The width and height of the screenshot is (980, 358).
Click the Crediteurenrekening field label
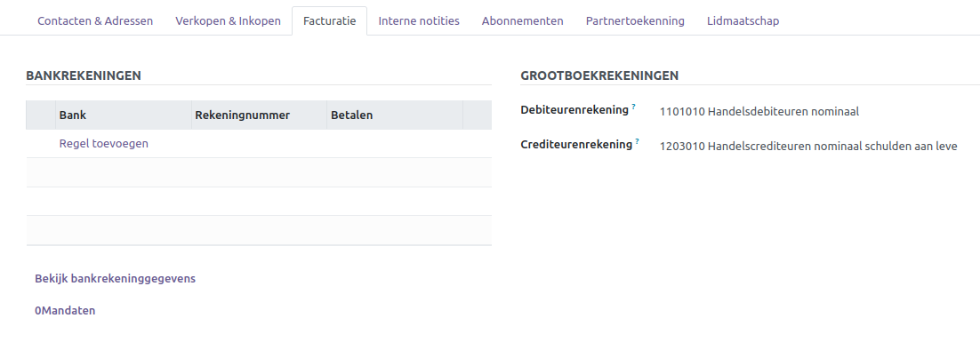(575, 144)
